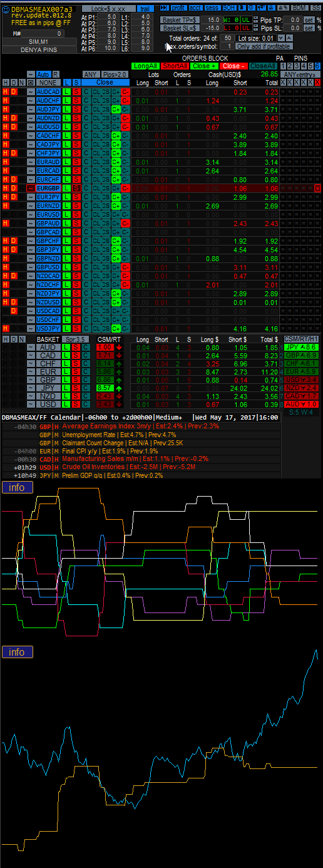Select PINS slot number 6
The height and width of the screenshot is (868, 323).
coord(317,66)
